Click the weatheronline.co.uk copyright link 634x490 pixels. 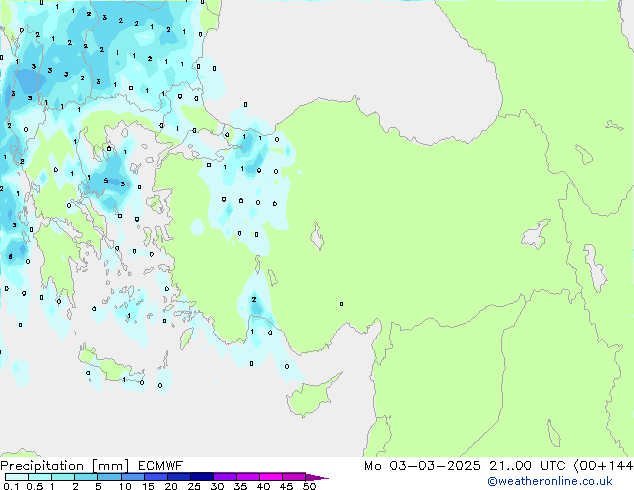tap(550, 481)
